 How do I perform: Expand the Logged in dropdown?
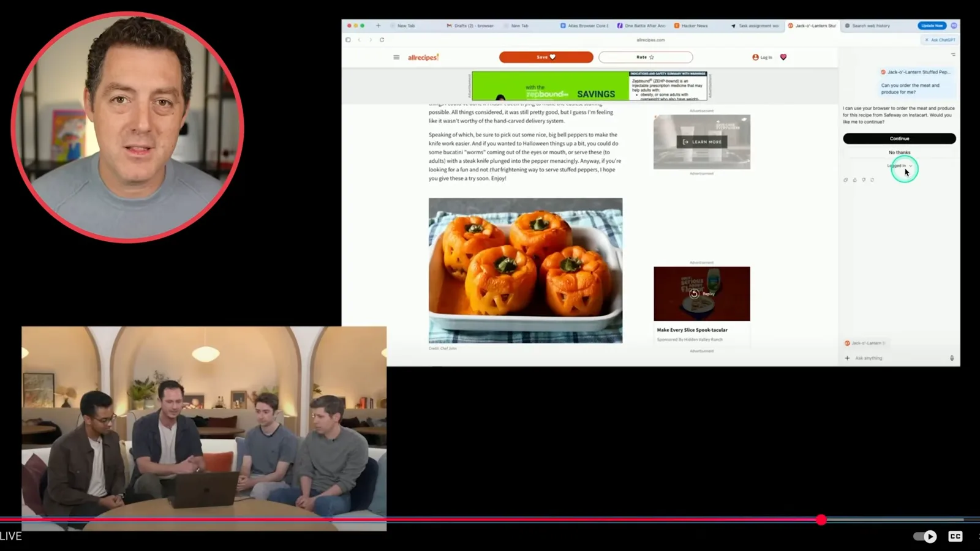900,166
